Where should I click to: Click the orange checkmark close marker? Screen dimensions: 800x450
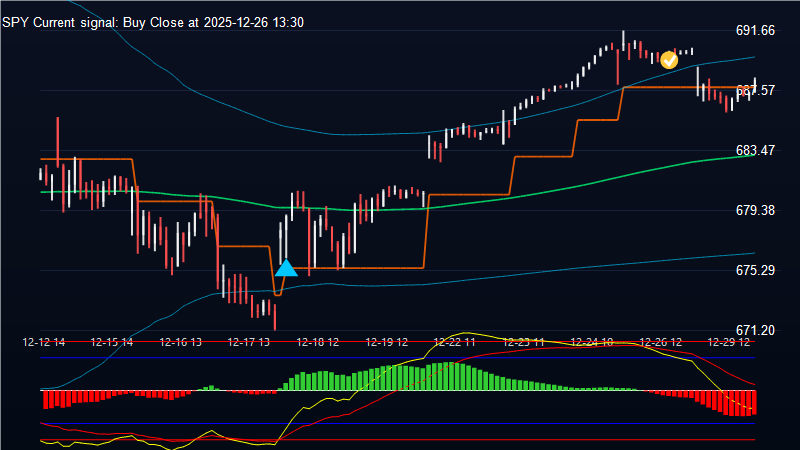669,59
